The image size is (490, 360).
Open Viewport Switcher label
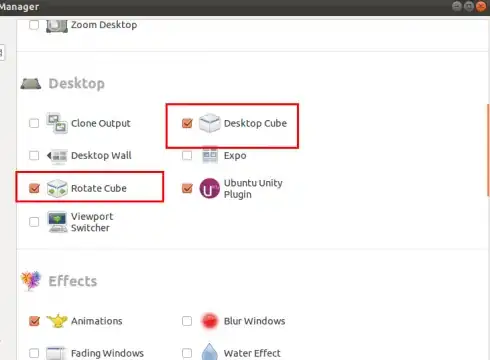pos(92,222)
